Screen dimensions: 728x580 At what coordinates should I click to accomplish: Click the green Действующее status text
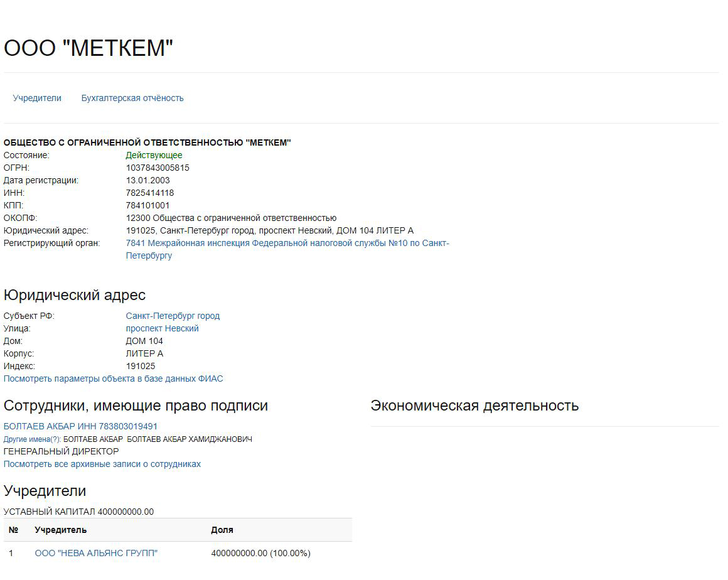(x=154, y=155)
